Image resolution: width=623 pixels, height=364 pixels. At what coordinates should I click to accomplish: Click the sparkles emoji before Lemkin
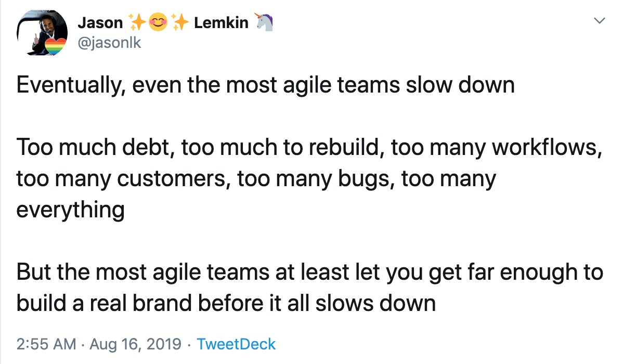pos(179,22)
